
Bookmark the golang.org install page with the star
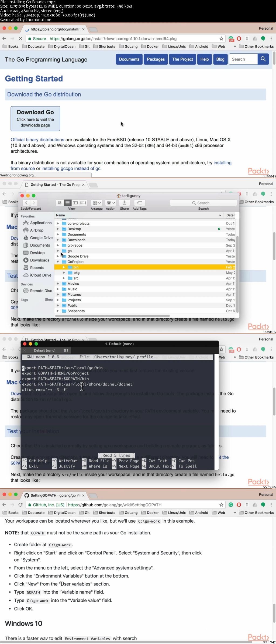coord(221,39)
